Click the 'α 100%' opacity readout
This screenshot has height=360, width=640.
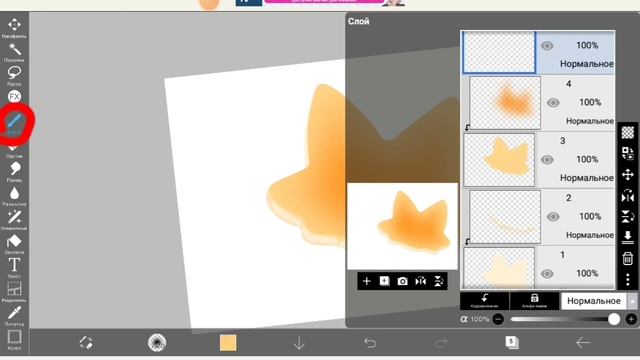[475, 319]
